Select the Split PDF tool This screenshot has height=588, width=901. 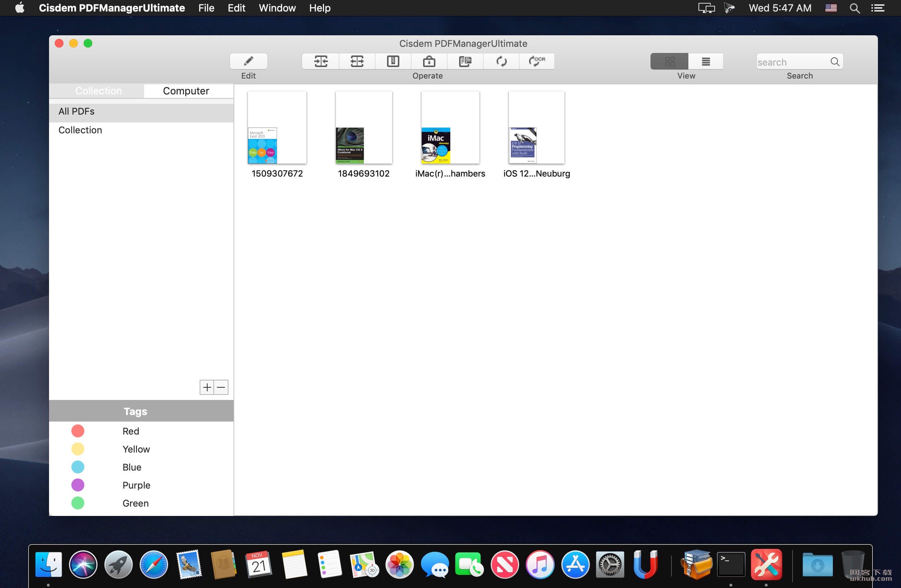click(356, 61)
